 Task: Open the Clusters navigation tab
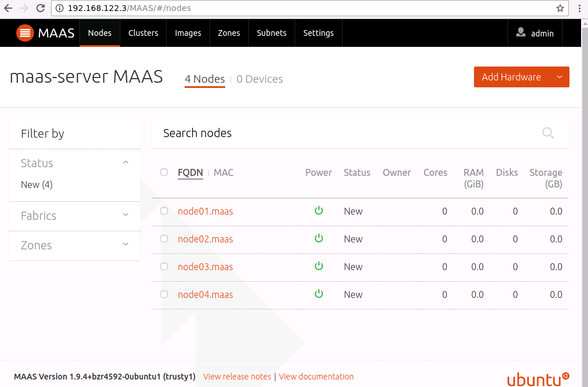tap(144, 33)
